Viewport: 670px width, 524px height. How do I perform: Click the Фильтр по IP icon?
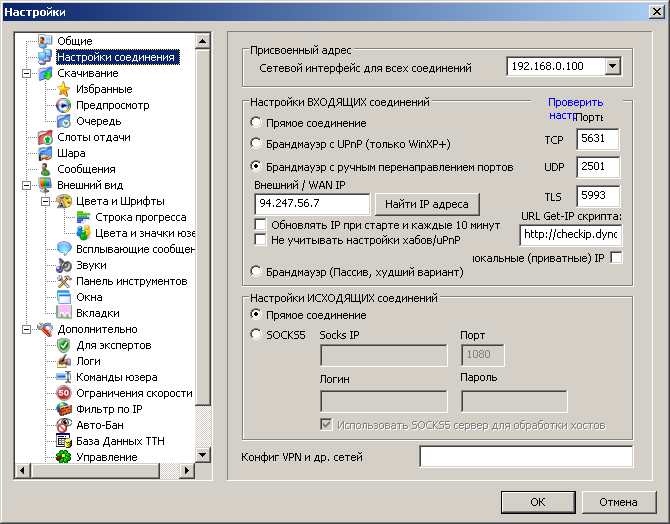[64, 409]
